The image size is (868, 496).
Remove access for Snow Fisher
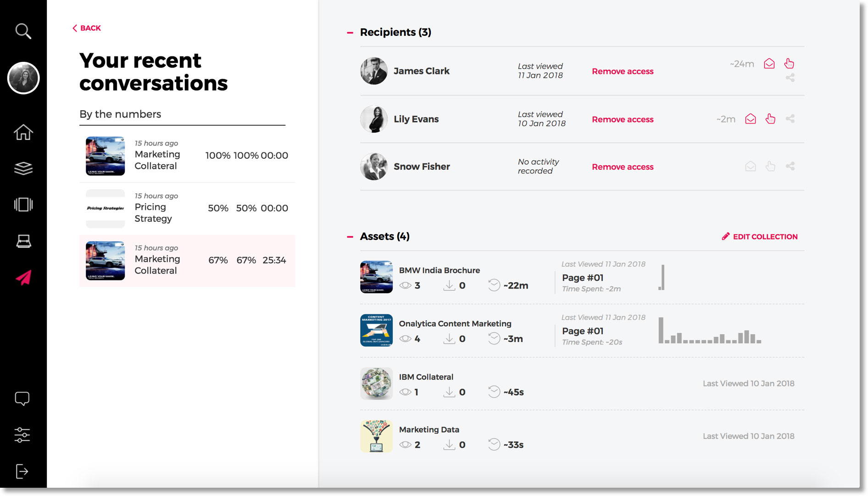[623, 167]
